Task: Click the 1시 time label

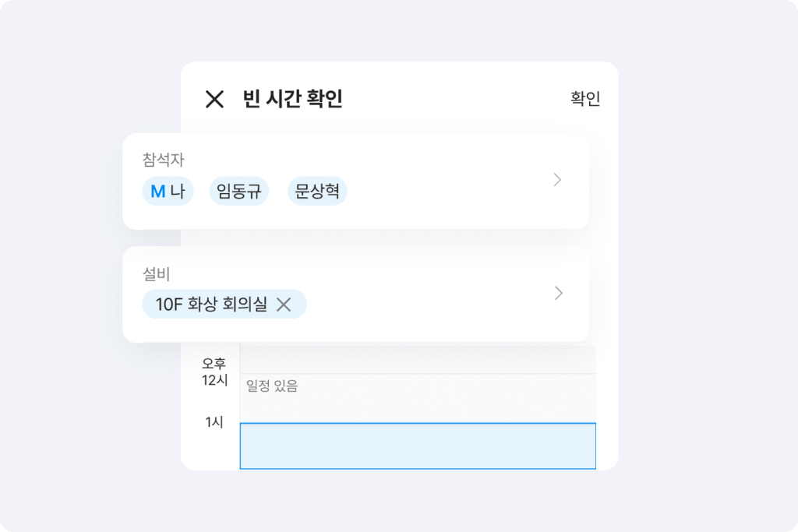Action: coord(214,422)
